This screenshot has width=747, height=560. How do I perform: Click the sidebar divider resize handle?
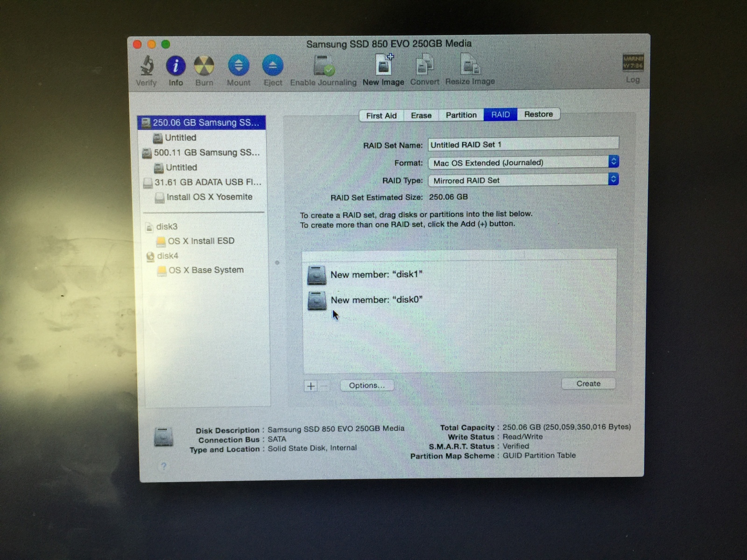tap(277, 263)
